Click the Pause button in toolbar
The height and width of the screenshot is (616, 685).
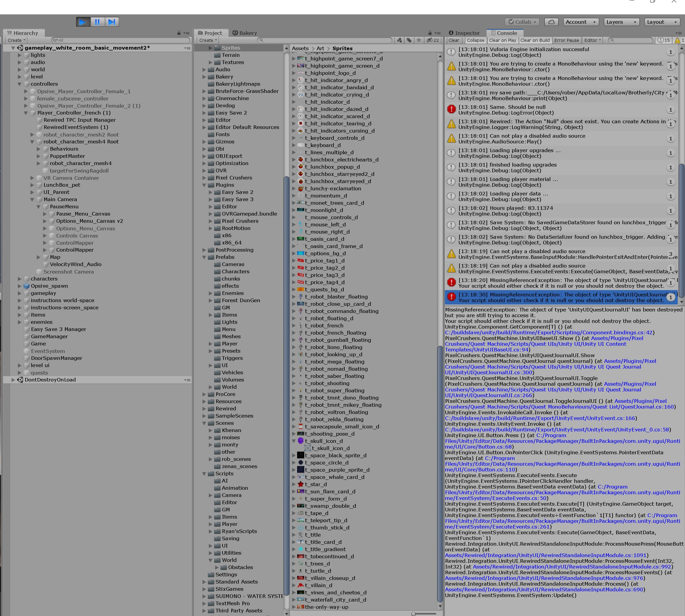(97, 21)
